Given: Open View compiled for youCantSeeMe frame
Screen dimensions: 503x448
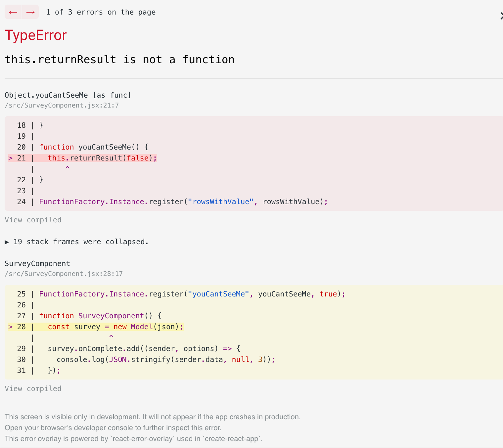Looking at the screenshot, I should coord(33,220).
